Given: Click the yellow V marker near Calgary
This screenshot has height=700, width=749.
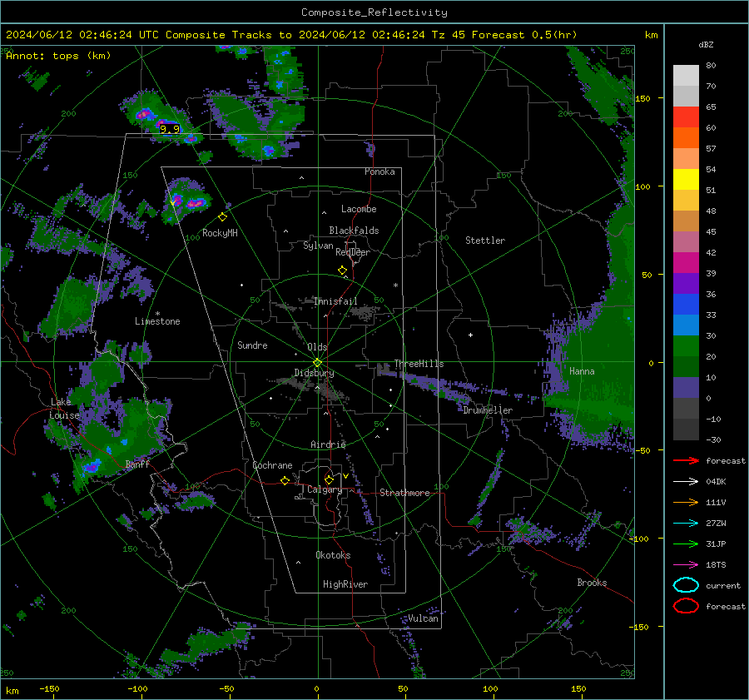Looking at the screenshot, I should tap(345, 476).
